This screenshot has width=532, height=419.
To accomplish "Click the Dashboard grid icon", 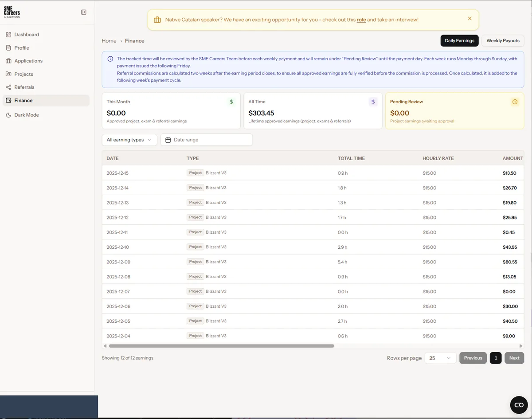I will coord(8,35).
